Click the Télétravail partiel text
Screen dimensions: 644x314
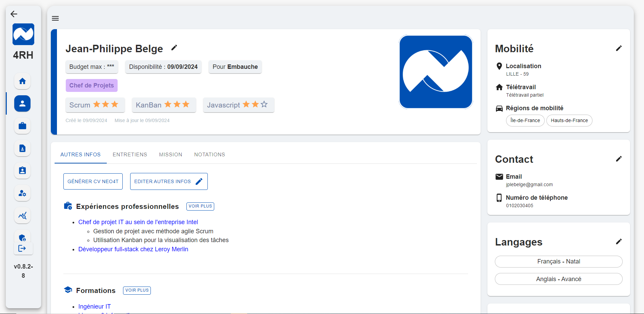(525, 95)
